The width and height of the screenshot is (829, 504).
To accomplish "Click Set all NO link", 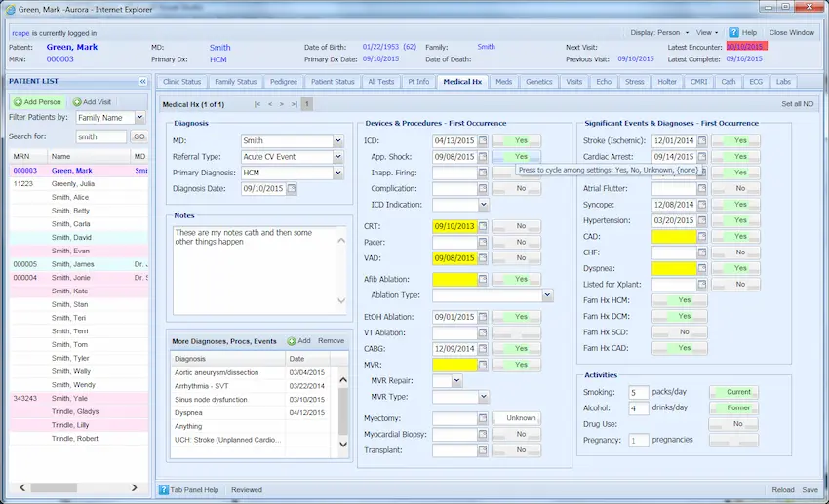I will (x=797, y=104).
